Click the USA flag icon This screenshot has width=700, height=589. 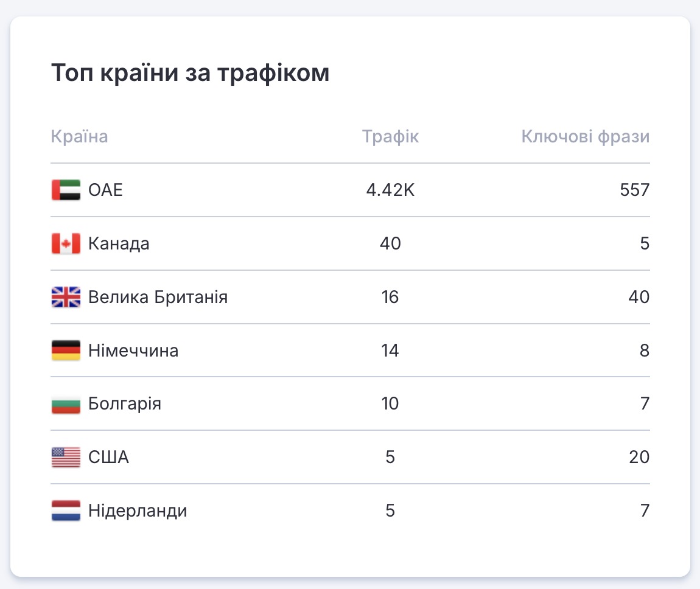(66, 458)
